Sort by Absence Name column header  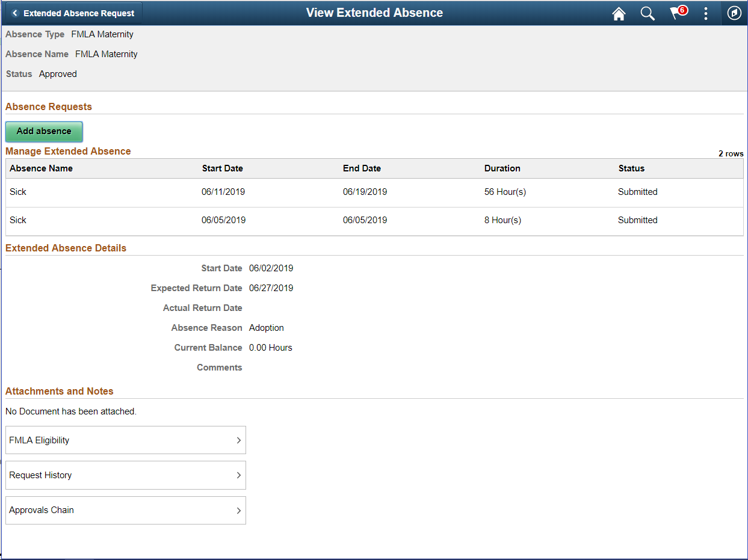pos(41,168)
